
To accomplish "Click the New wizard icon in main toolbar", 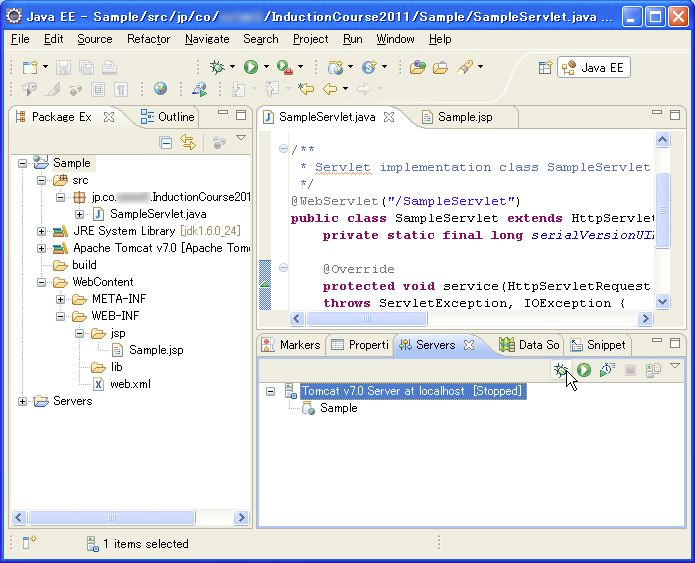I will click(30, 67).
